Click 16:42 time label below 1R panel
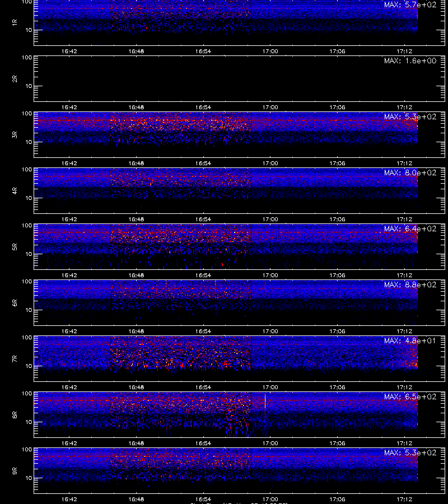Screen dimensions: 448x504 (x=69, y=52)
